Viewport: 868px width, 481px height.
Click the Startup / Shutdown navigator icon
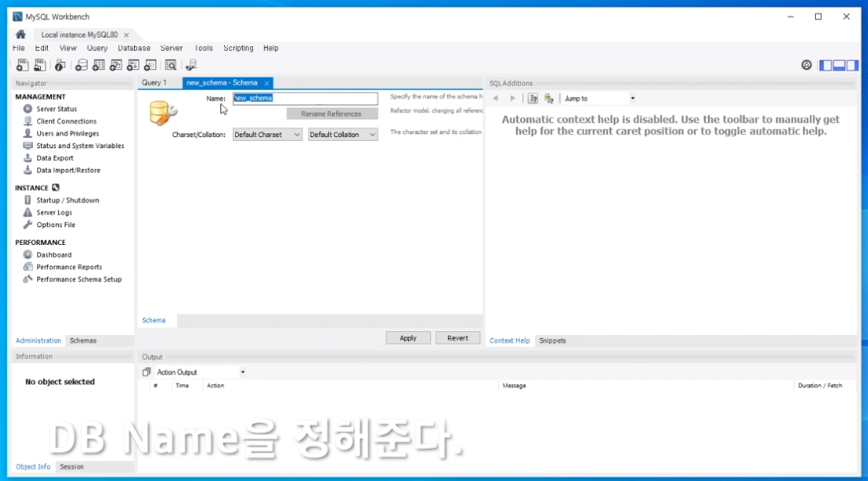pos(28,200)
